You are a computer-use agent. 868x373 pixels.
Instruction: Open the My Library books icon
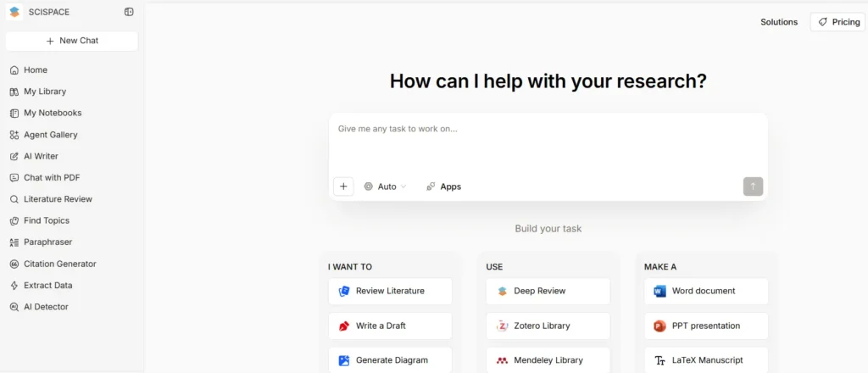coord(14,92)
